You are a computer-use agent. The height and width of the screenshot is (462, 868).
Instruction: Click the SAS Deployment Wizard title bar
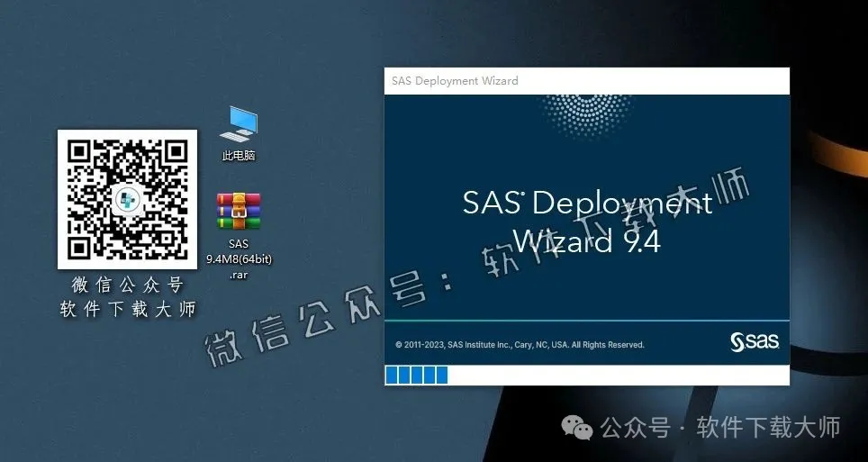coord(587,81)
